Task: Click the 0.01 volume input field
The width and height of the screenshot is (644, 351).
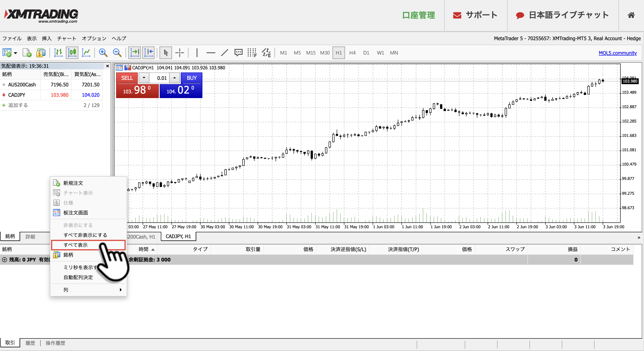Action: [159, 78]
